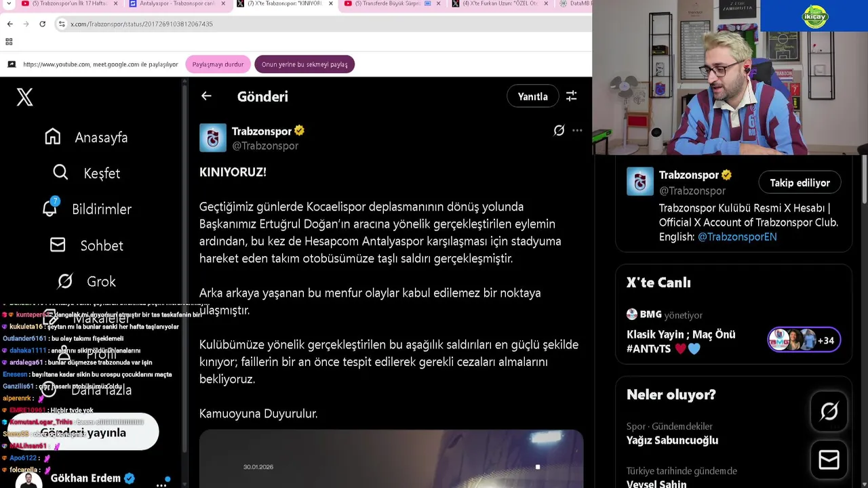Click the Kamuoyuna Duyurulur text

(258, 413)
